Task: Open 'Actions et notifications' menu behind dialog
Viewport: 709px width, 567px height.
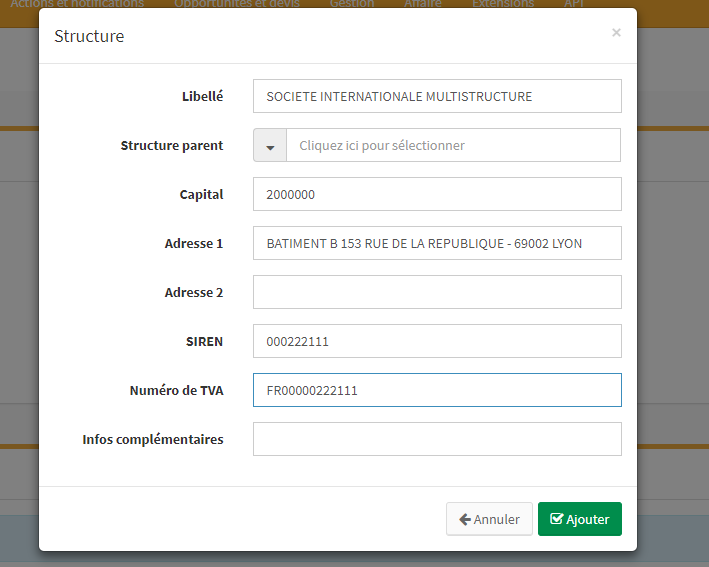Action: [77, 4]
